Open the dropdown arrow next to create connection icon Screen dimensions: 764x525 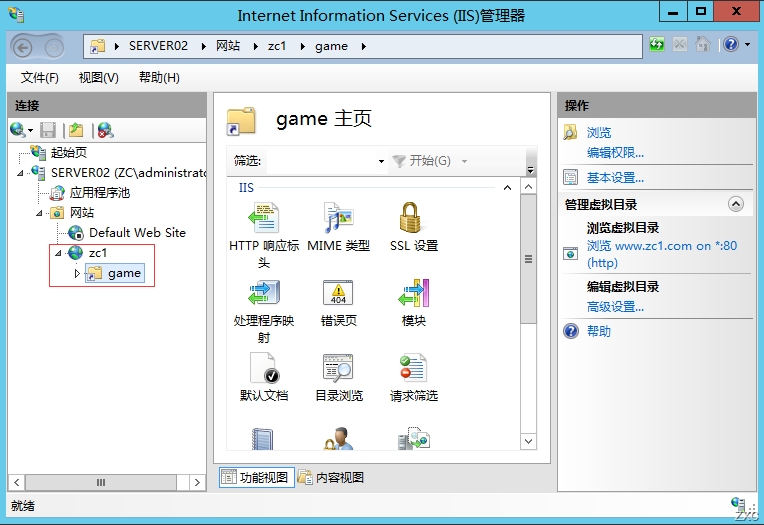[30, 131]
